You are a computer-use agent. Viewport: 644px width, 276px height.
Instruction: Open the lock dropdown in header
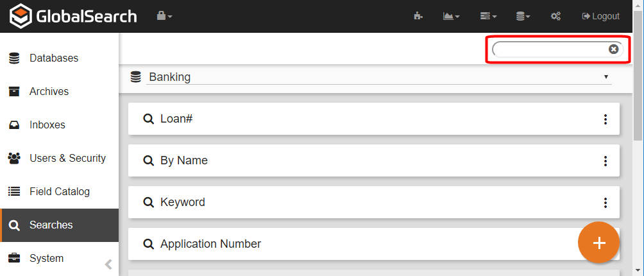pyautogui.click(x=165, y=16)
